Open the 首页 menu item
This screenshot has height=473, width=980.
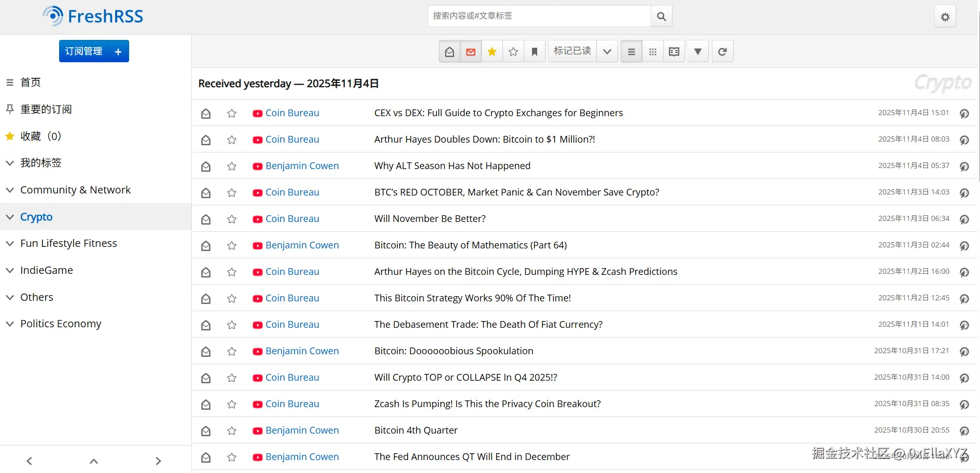coord(30,82)
